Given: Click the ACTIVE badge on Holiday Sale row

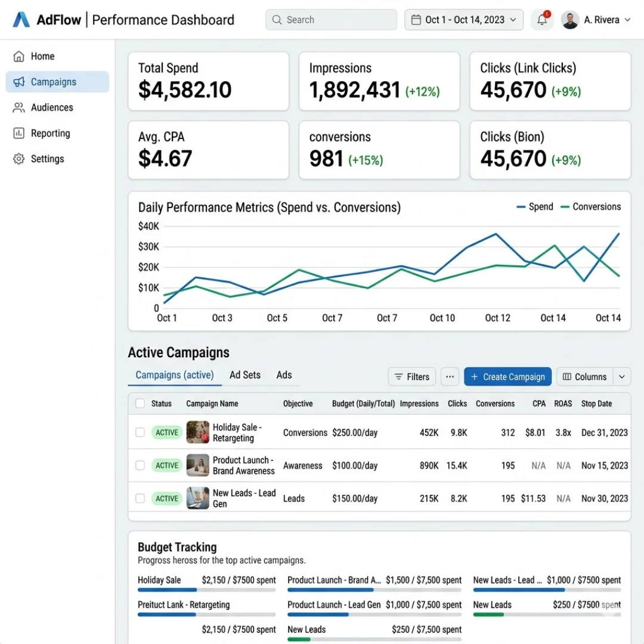Looking at the screenshot, I should coord(167,432).
